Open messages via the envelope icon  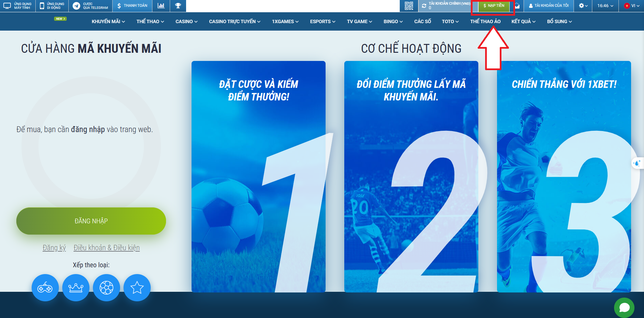(517, 5)
